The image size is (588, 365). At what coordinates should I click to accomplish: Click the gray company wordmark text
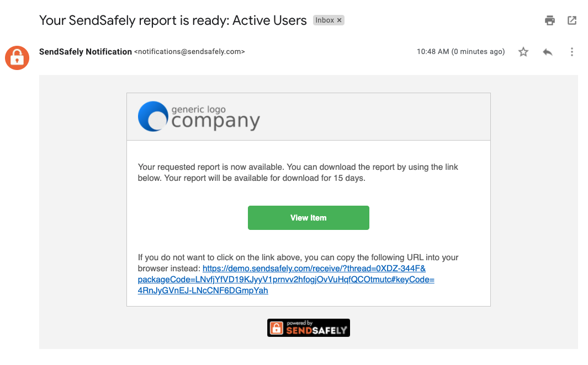point(216,121)
